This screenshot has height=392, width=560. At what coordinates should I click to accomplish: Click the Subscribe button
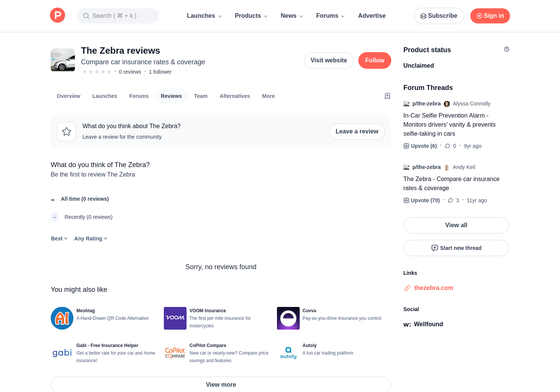[x=439, y=16]
